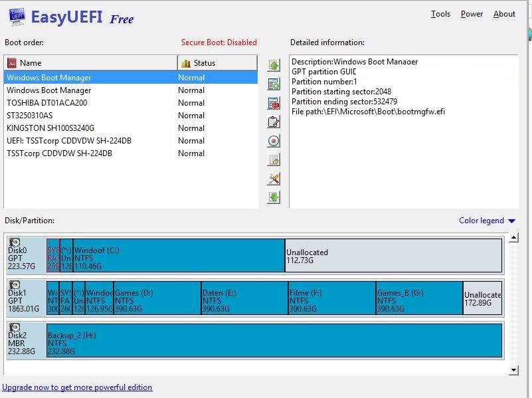Click the Disk1 drive icon
The image size is (532, 398).
tap(15, 284)
